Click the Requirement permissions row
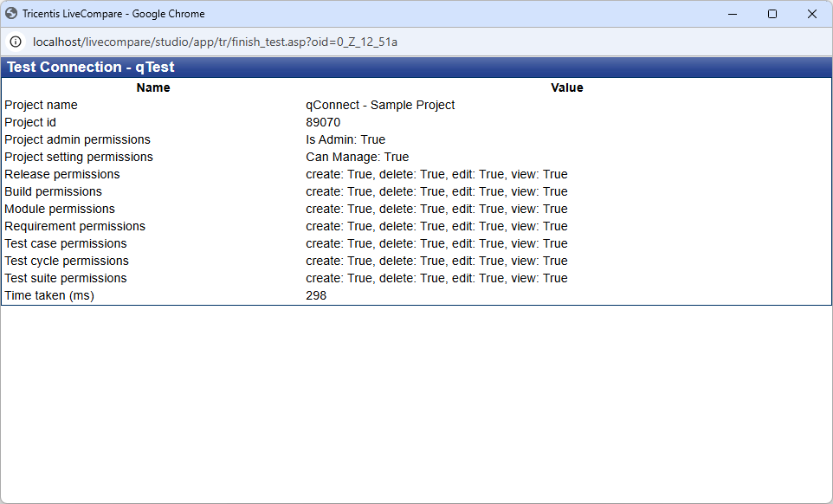833x504 pixels. click(x=74, y=226)
